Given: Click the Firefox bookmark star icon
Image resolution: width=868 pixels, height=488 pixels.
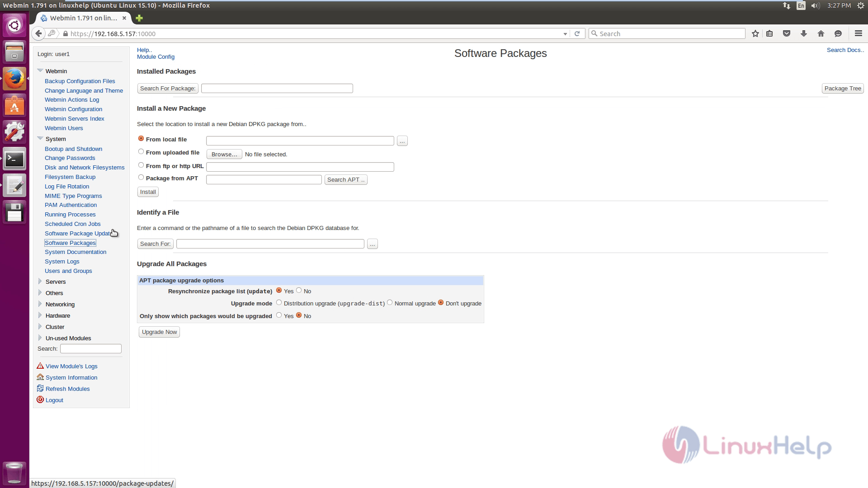Looking at the screenshot, I should pyautogui.click(x=756, y=33).
